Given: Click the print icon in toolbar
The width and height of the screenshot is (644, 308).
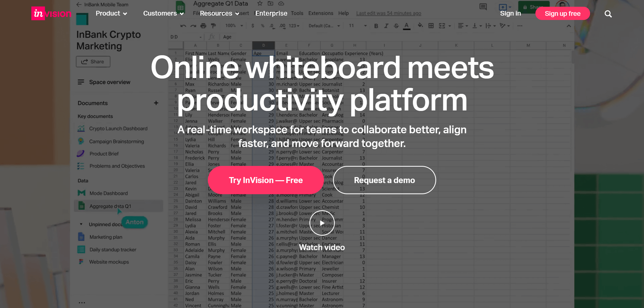Looking at the screenshot, I should (203, 26).
